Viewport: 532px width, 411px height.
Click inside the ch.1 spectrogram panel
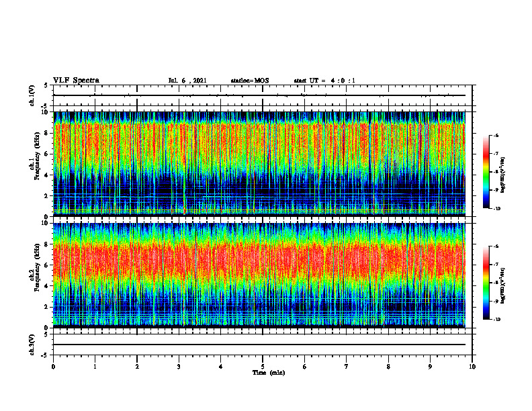[x=259, y=164]
